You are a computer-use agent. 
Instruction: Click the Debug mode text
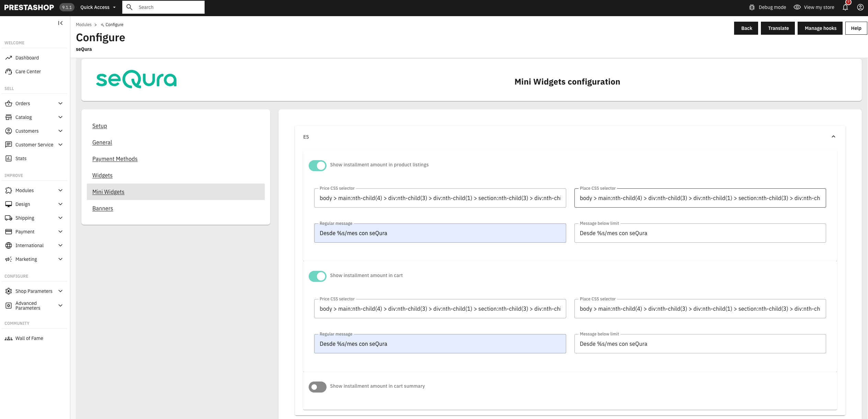(772, 7)
